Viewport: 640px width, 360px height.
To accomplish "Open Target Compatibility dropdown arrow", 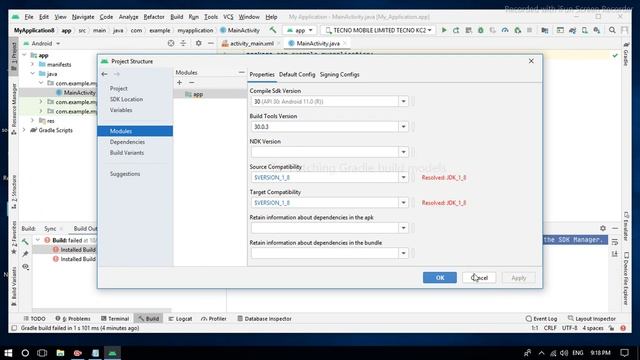I will tap(403, 202).
